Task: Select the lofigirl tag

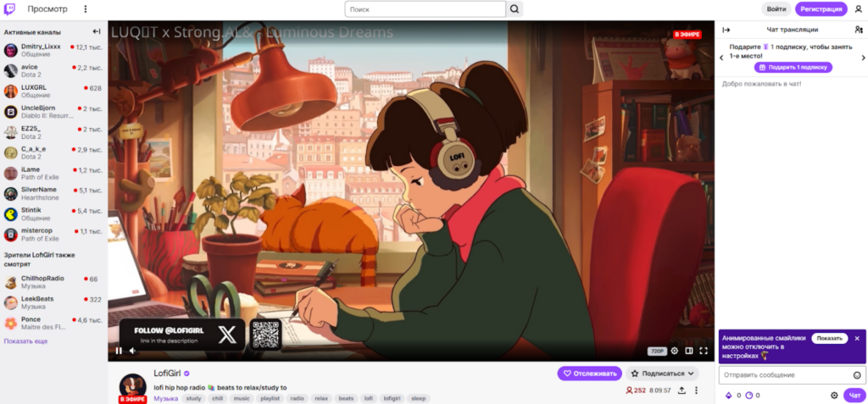Action: click(392, 398)
